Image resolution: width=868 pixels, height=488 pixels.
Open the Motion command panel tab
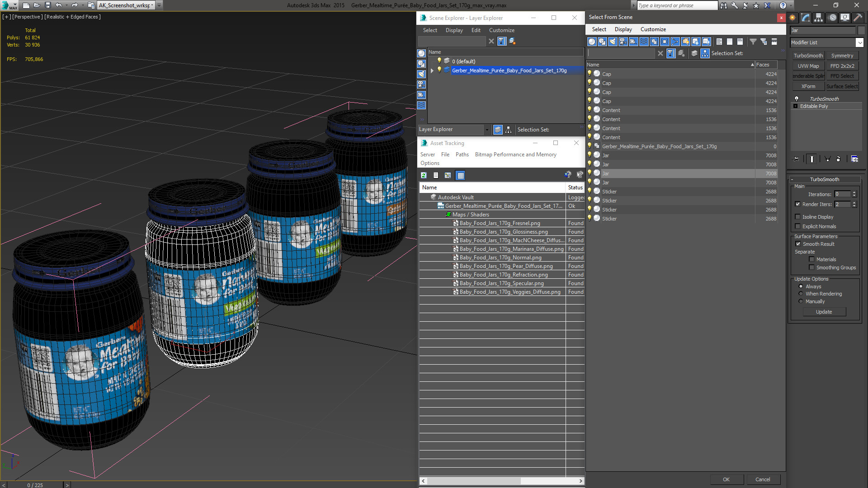tap(832, 18)
